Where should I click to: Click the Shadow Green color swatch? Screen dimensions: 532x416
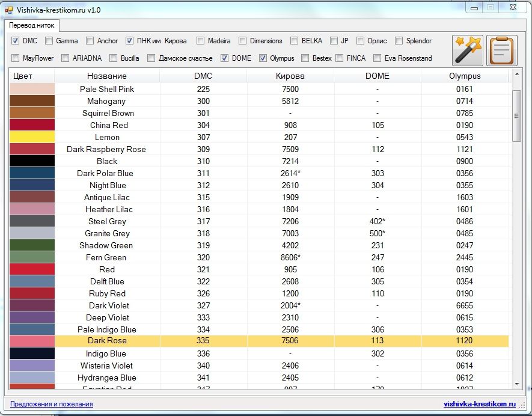pyautogui.click(x=32, y=245)
